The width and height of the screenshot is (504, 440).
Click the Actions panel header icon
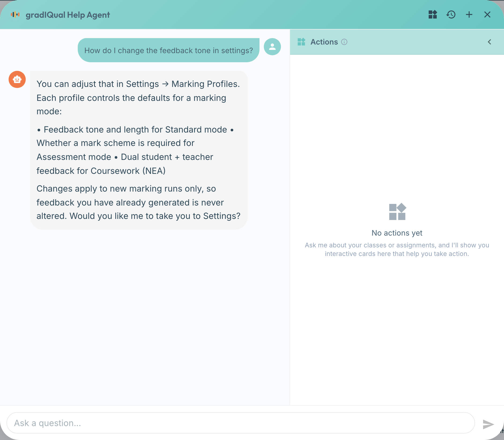tap(301, 42)
